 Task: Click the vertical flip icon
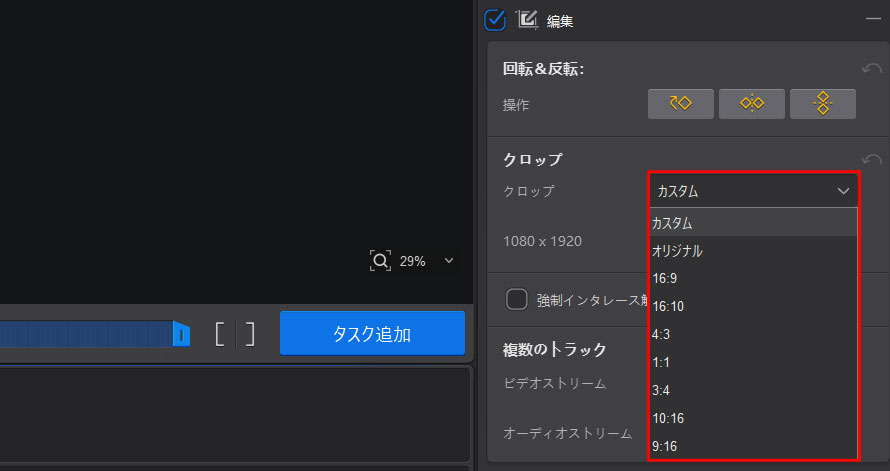[x=822, y=104]
